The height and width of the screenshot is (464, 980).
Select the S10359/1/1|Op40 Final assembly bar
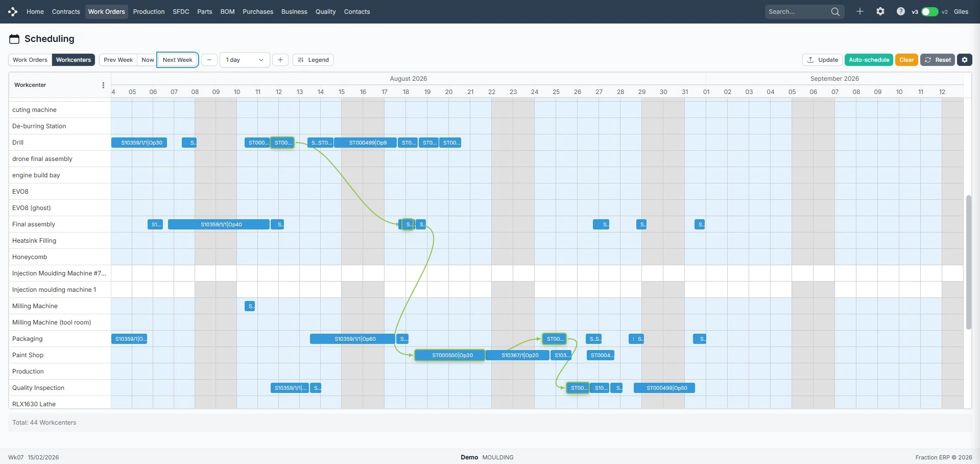(x=219, y=224)
